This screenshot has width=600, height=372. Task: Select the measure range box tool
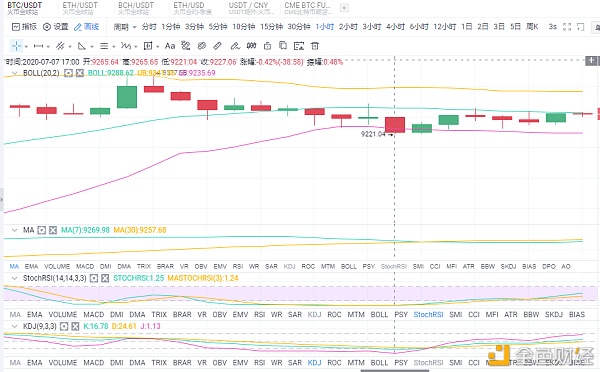point(148,46)
